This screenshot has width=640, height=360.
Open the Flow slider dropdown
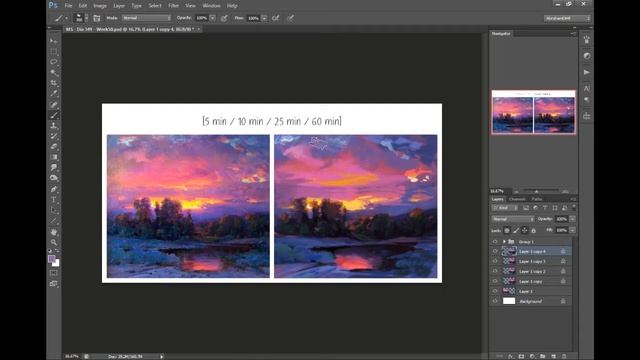(264, 18)
